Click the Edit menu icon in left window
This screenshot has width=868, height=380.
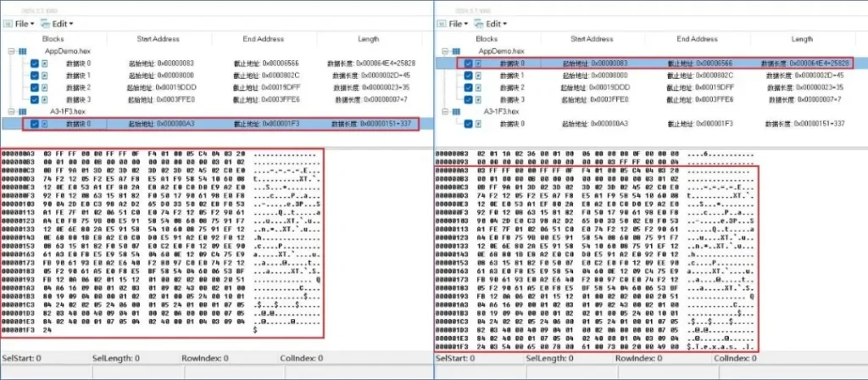coord(46,23)
